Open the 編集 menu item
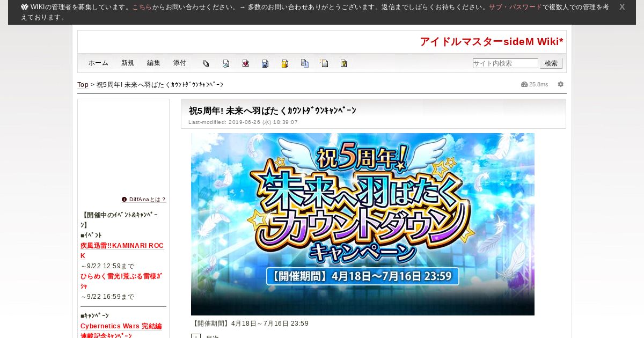Viewport: 644px width, 338px height. pos(153,63)
